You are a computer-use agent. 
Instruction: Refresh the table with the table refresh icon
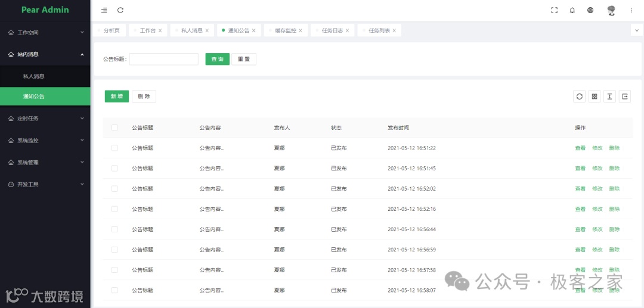pyautogui.click(x=579, y=97)
